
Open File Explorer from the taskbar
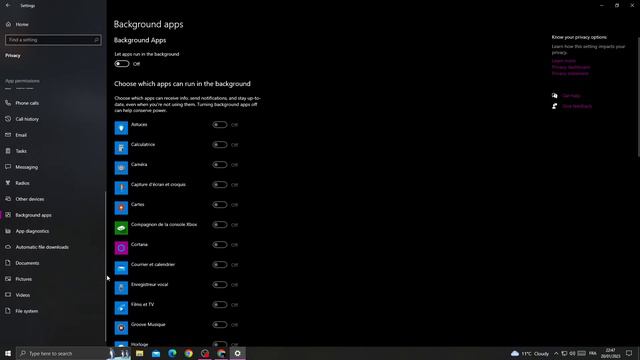pyautogui.click(x=140, y=353)
